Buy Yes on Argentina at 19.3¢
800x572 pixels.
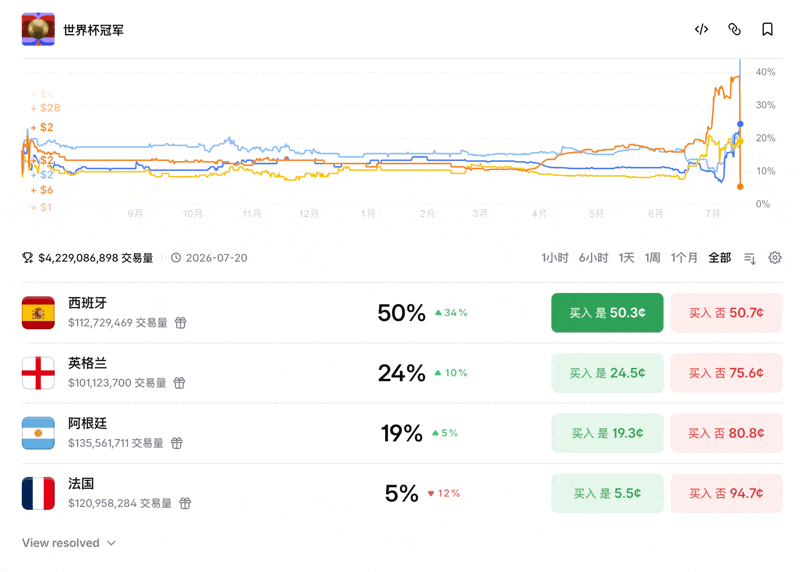pyautogui.click(x=607, y=433)
